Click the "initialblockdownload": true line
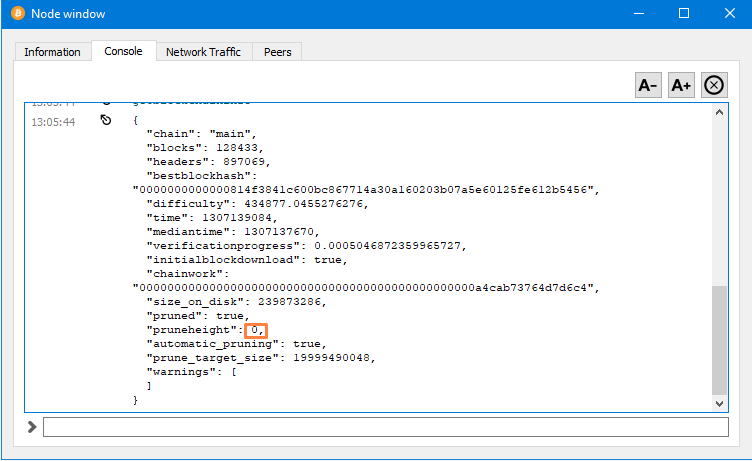The height and width of the screenshot is (461, 752). pyautogui.click(x=247, y=260)
